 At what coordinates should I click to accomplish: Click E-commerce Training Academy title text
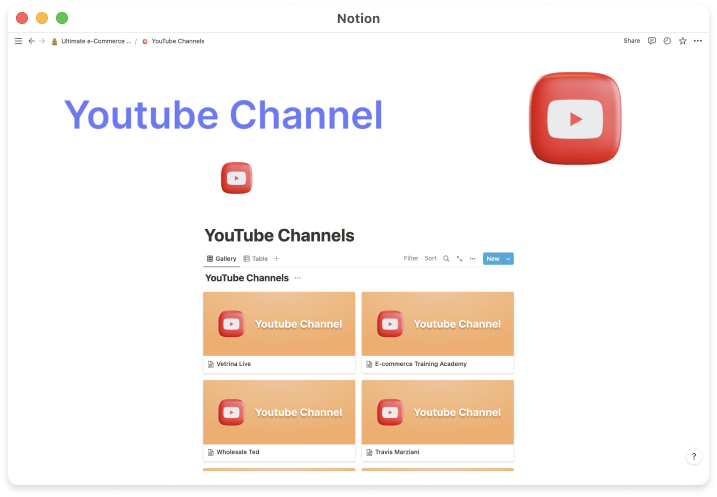tap(421, 364)
